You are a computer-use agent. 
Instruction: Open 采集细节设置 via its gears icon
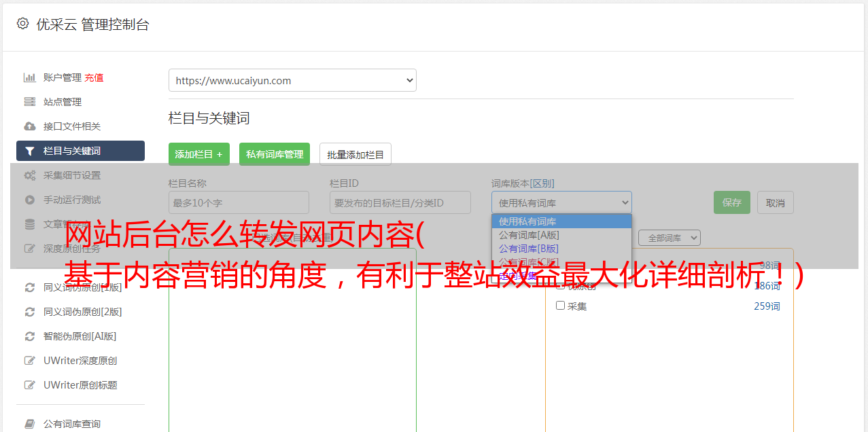30,175
